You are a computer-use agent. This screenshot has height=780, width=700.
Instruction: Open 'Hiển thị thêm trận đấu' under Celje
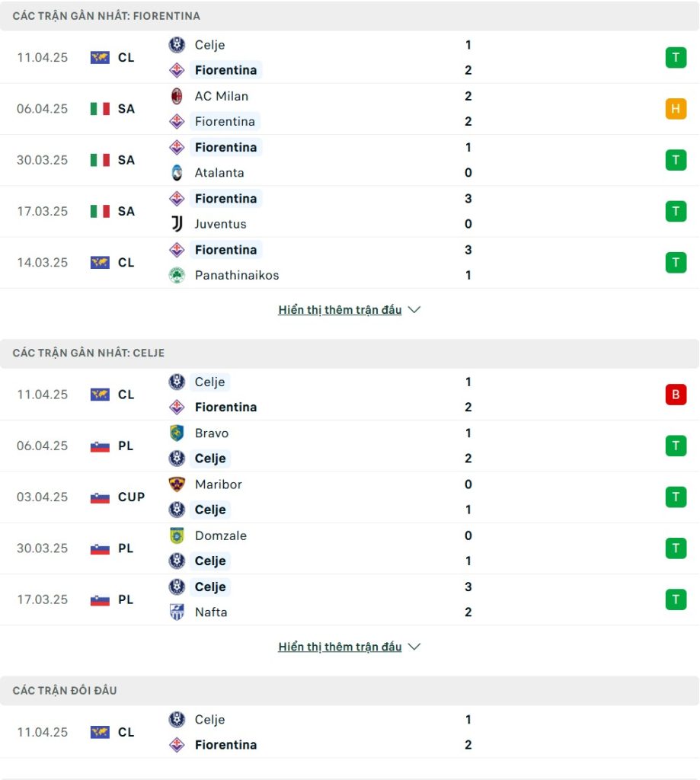point(340,647)
